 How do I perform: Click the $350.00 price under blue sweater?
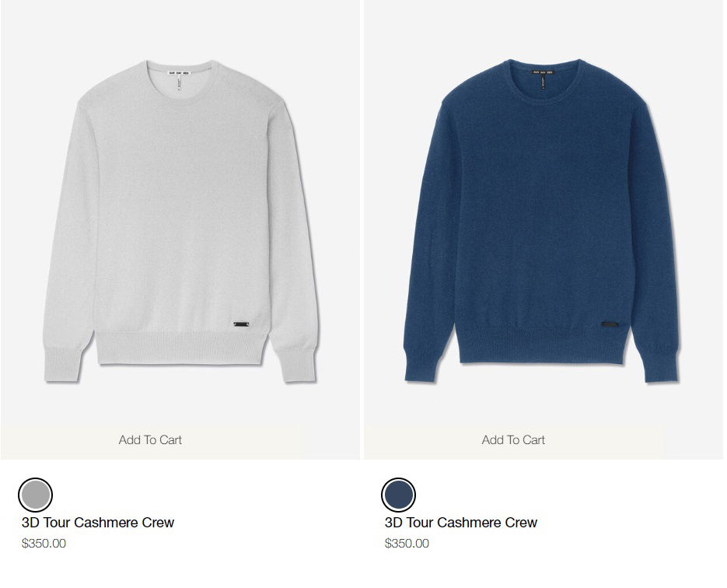click(x=407, y=544)
